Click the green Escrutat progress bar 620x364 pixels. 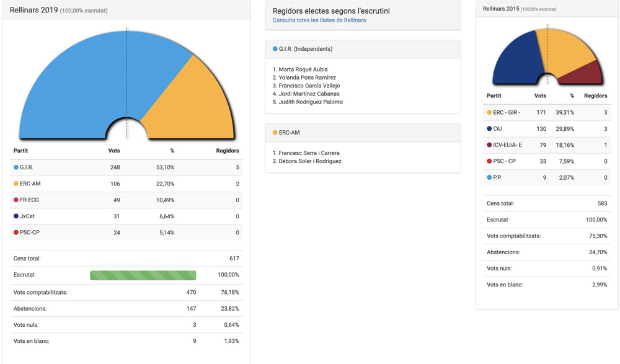pyautogui.click(x=143, y=275)
